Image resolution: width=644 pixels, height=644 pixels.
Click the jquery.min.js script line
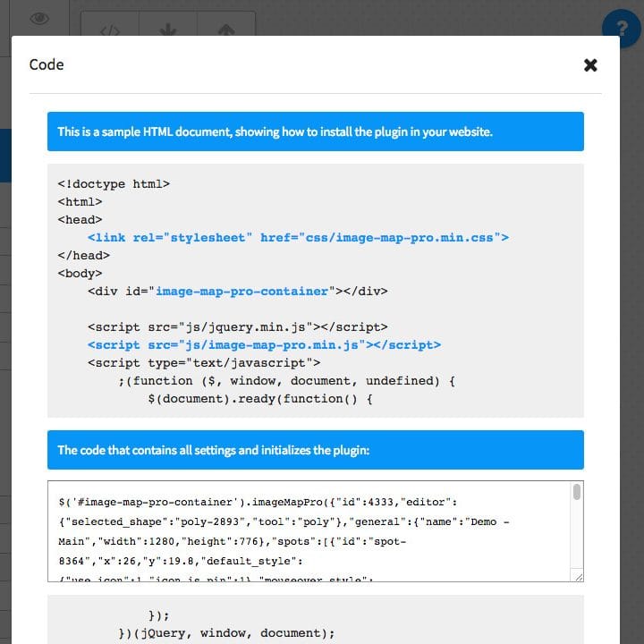(237, 327)
